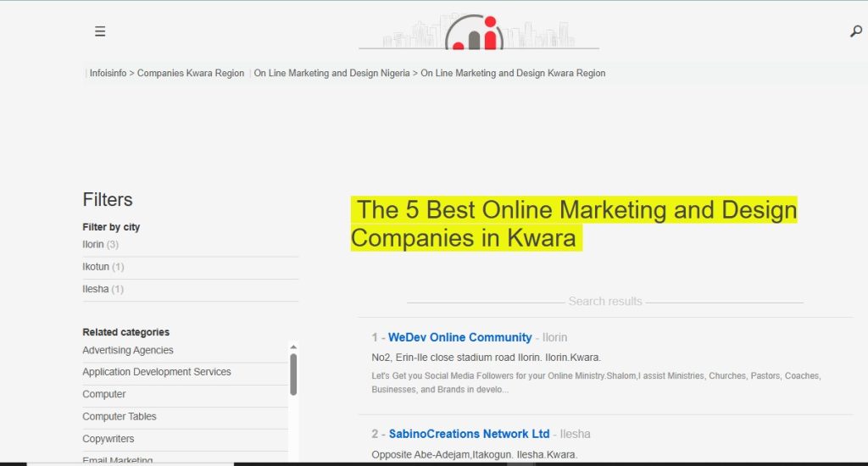868x466 pixels.
Task: Open Companies Kwara Region breadcrumb
Action: [x=191, y=73]
